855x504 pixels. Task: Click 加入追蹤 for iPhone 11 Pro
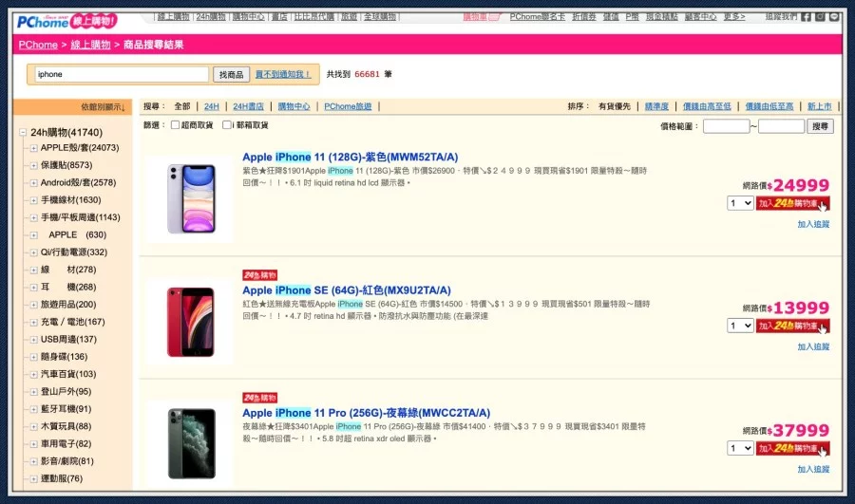(x=813, y=469)
